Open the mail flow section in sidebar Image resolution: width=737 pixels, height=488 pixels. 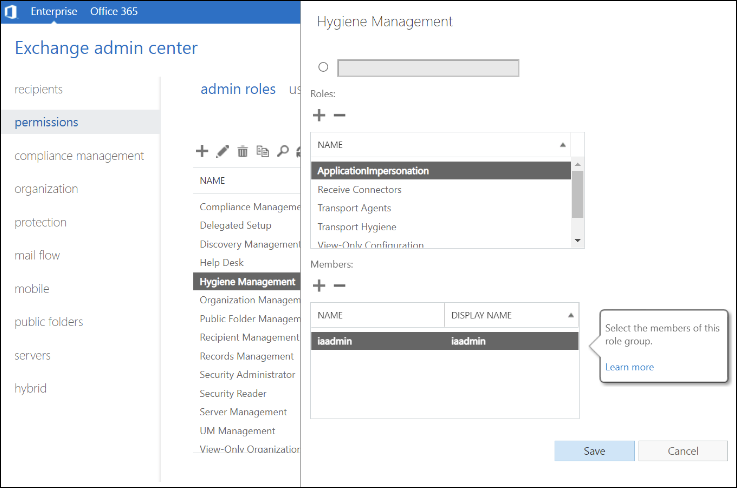pyautogui.click(x=37, y=255)
